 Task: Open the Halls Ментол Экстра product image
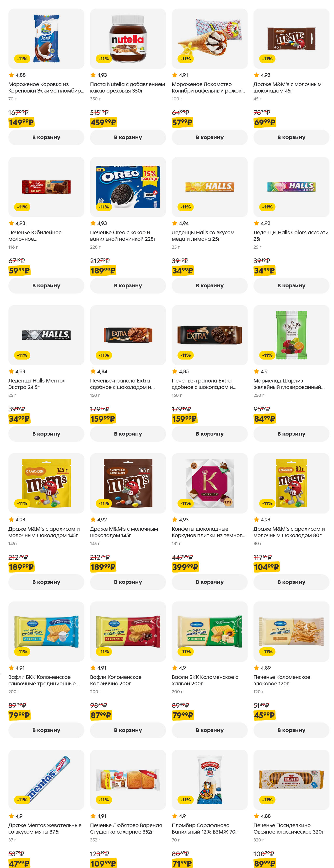point(46,335)
